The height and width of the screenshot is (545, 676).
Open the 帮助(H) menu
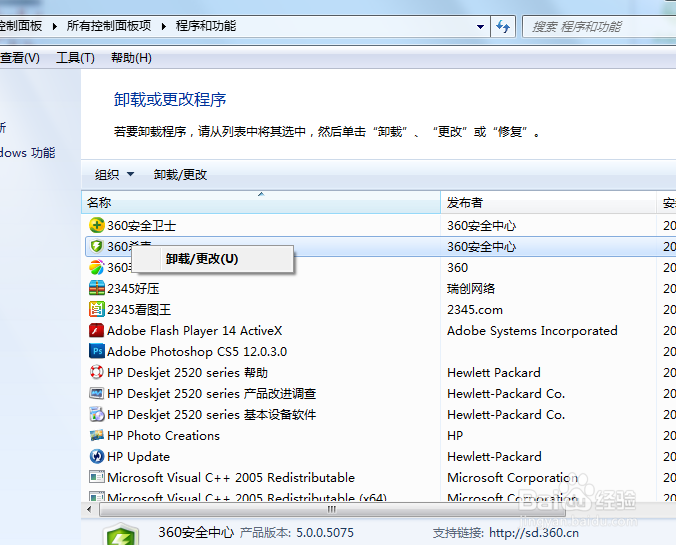(131, 58)
